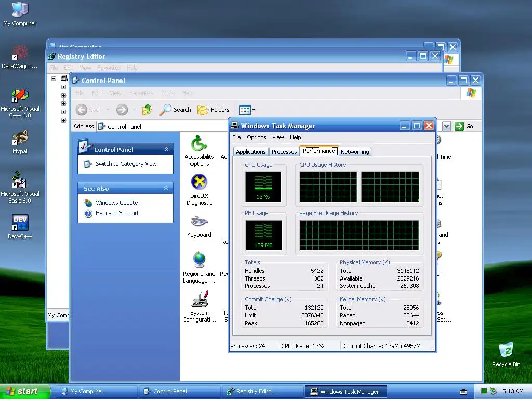This screenshot has width=532, height=399.
Task: Expand the first registry hive under My Computer
Action: 63,87
